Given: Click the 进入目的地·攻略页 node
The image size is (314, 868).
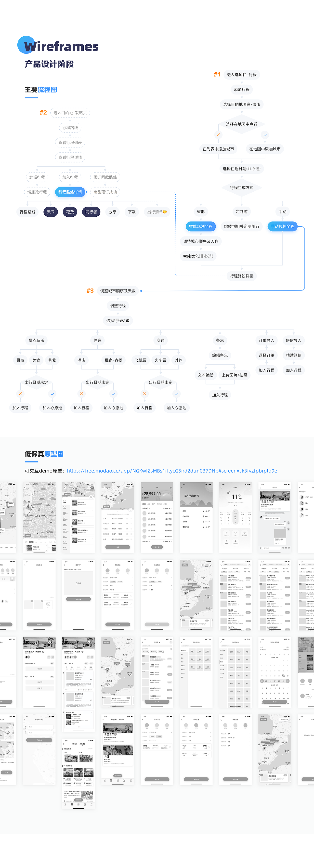Looking at the screenshot, I should [70, 113].
